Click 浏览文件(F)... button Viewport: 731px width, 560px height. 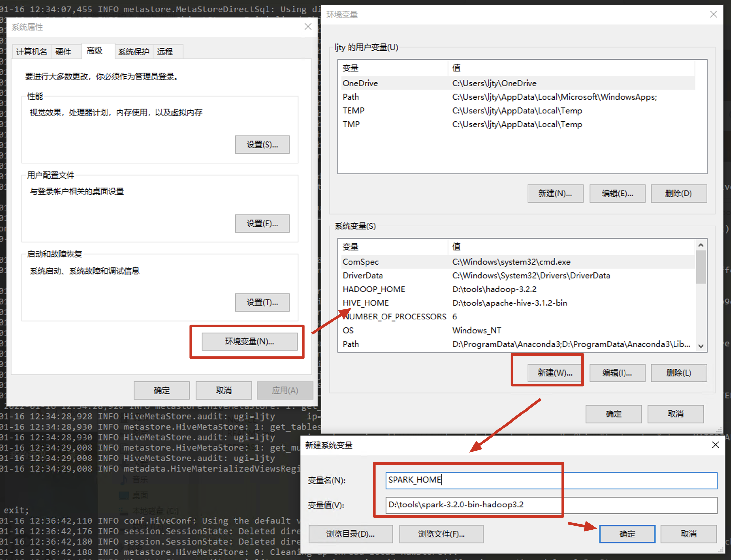(x=442, y=534)
